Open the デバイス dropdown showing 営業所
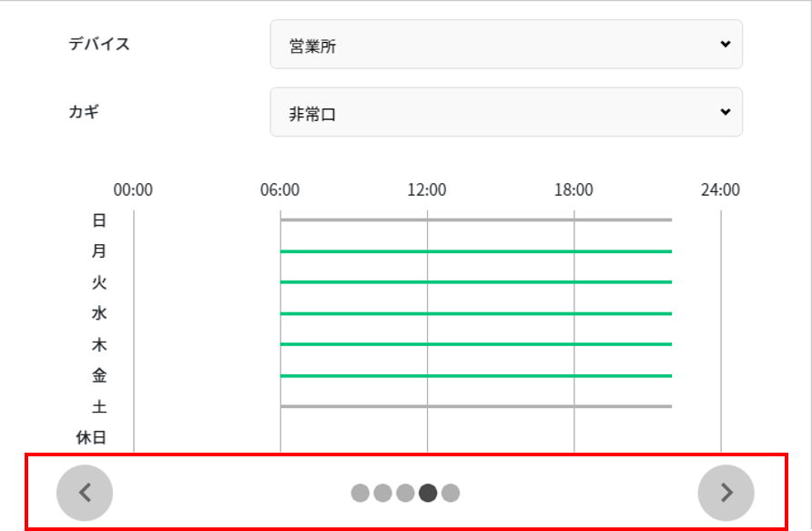The width and height of the screenshot is (812, 531). click(x=506, y=44)
